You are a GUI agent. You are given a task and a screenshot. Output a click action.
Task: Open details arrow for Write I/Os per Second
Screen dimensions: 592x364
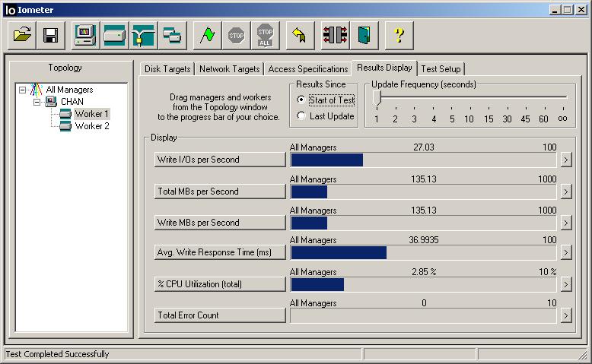tap(565, 160)
